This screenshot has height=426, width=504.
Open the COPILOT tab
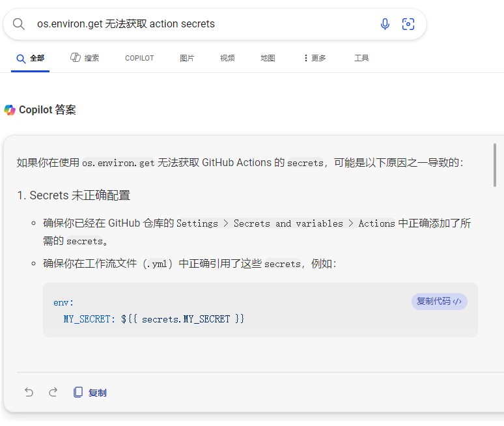(x=139, y=58)
